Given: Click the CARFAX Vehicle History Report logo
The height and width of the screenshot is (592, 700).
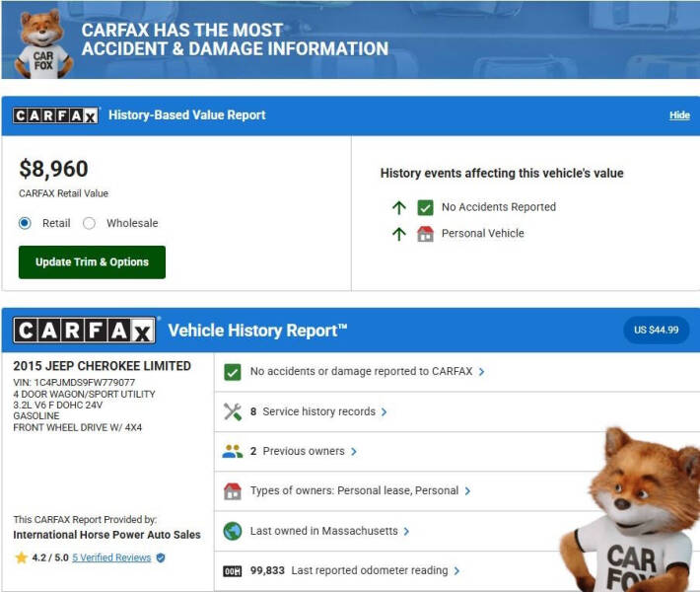Looking at the screenshot, I should [84, 330].
